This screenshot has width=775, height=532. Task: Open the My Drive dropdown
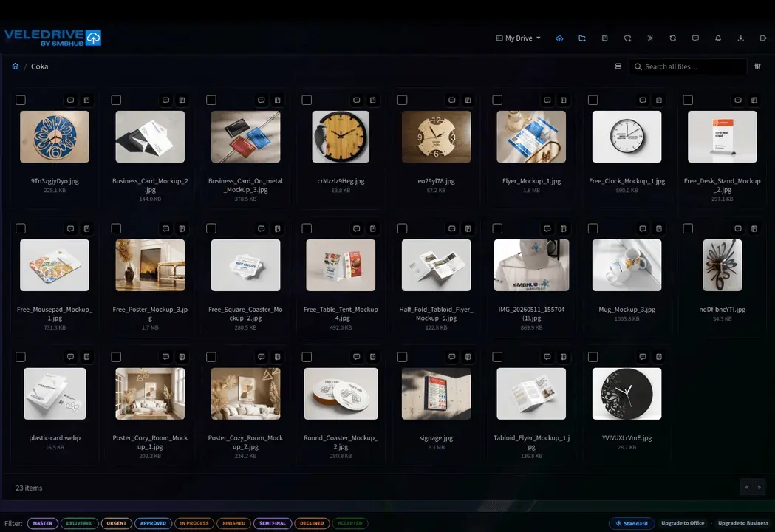point(519,38)
